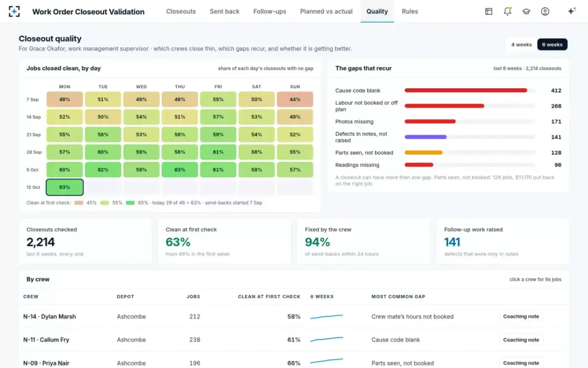Click the "Jobs closed clean, by day" heading
The image size is (588, 368).
(64, 68)
